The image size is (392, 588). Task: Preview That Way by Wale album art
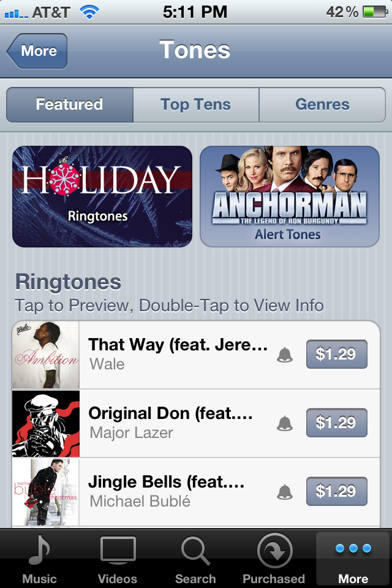(46, 355)
